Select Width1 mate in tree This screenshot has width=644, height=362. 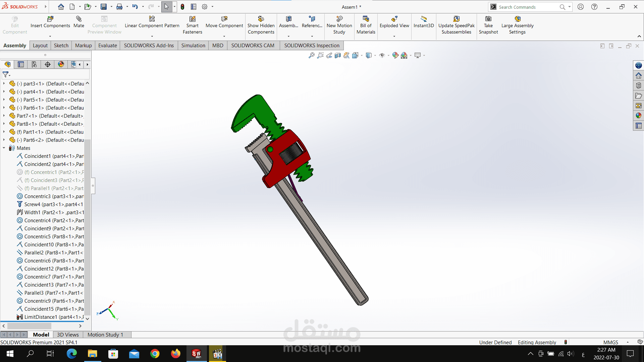click(x=50, y=212)
